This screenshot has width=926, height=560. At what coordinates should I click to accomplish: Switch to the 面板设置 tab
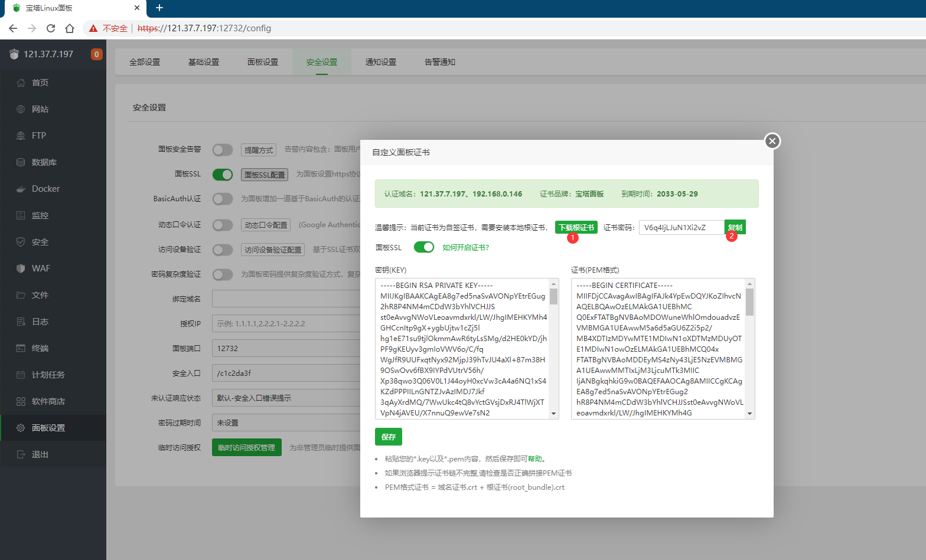coord(263,62)
